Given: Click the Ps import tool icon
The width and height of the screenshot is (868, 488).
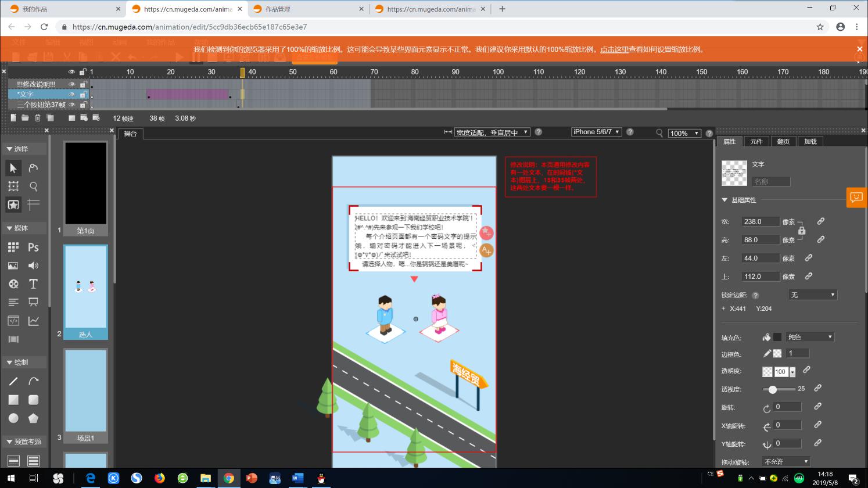Looking at the screenshot, I should click(33, 247).
